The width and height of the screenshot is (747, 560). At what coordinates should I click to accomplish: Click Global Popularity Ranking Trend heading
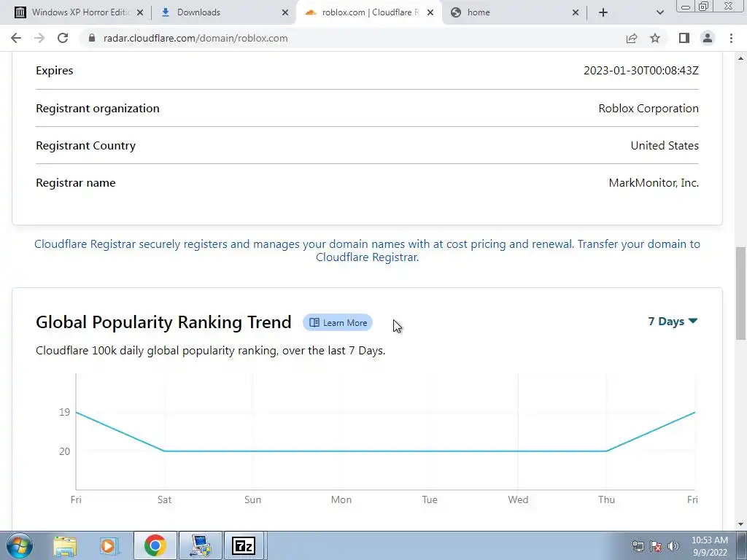(163, 322)
